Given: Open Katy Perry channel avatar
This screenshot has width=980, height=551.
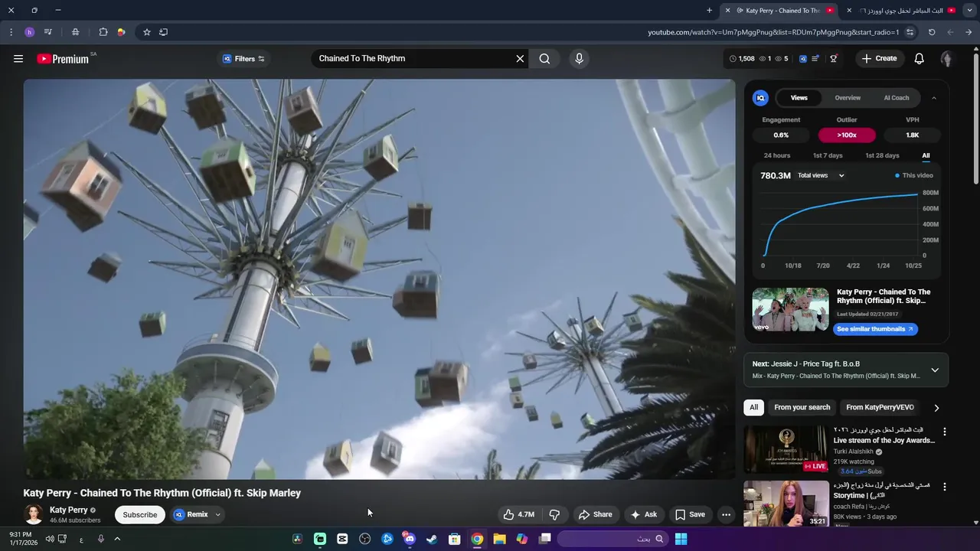Looking at the screenshot, I should click(x=33, y=514).
